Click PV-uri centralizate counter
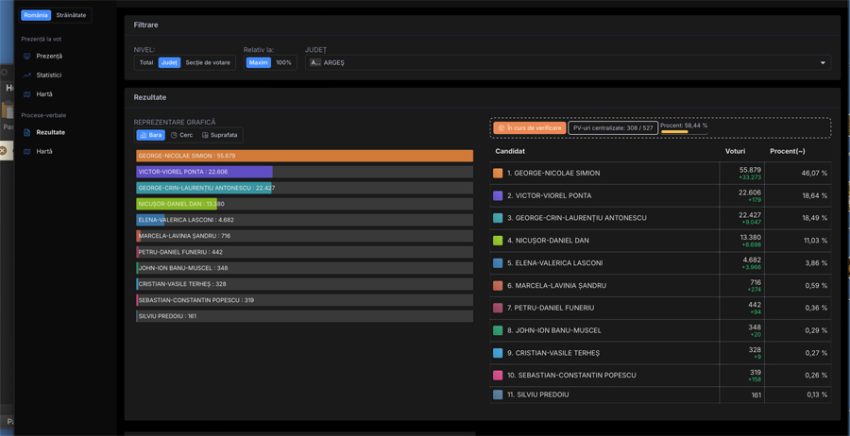Image resolution: width=850 pixels, height=436 pixels. [x=612, y=128]
